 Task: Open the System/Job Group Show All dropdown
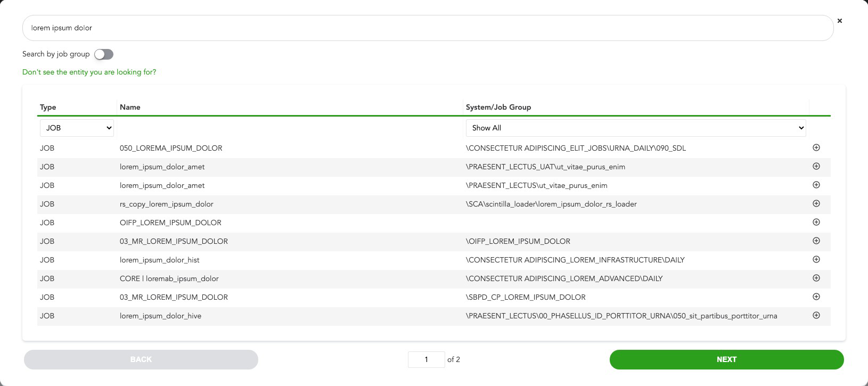pos(636,128)
